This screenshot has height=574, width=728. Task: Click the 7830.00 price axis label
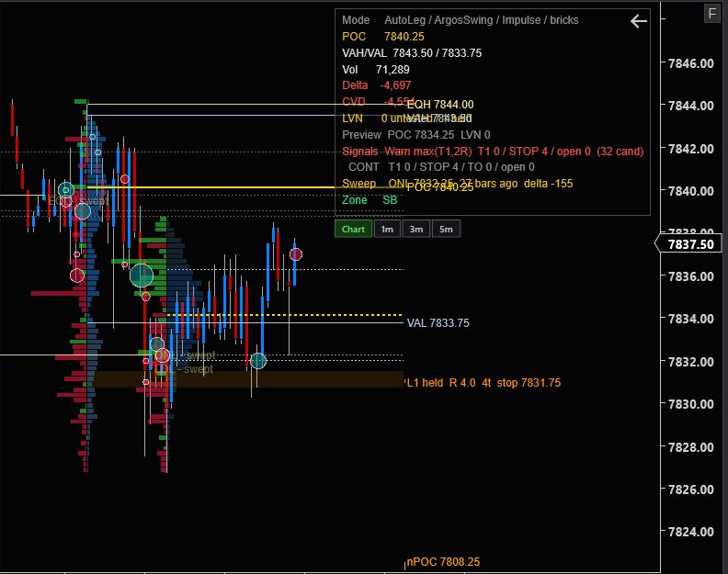pos(690,404)
